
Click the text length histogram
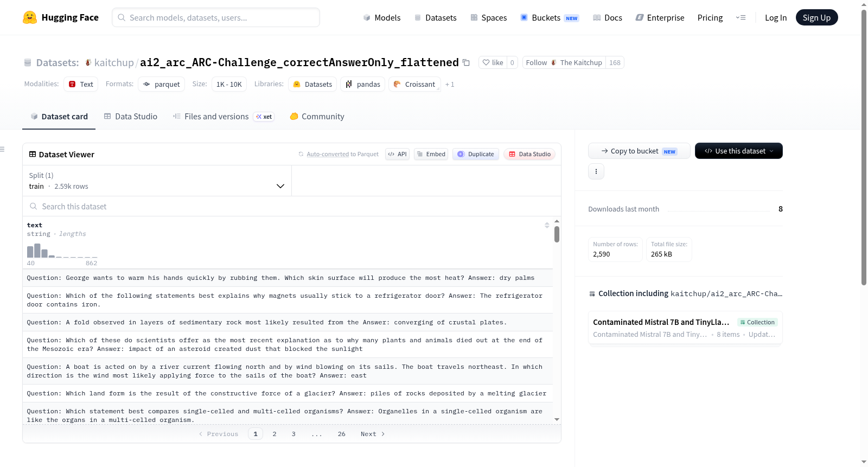coord(62,250)
